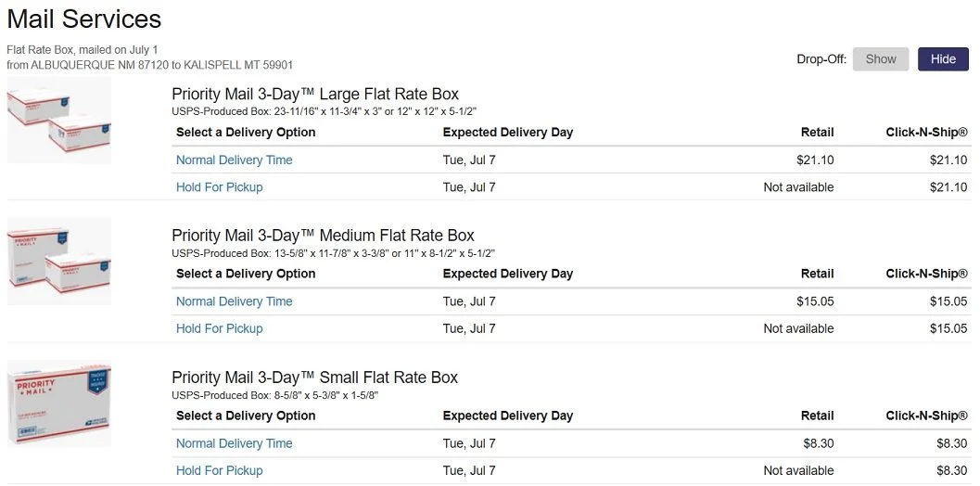Image resolution: width=980 pixels, height=486 pixels.
Task: Click the Priority Mail 3-Day Medium Flat Rate Box title
Action: (323, 236)
